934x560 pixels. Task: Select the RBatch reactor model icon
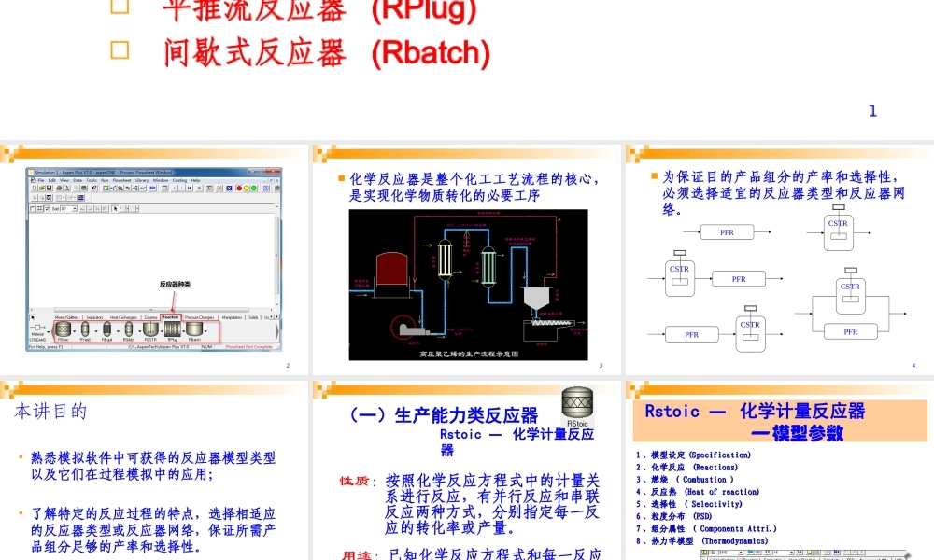tap(194, 329)
